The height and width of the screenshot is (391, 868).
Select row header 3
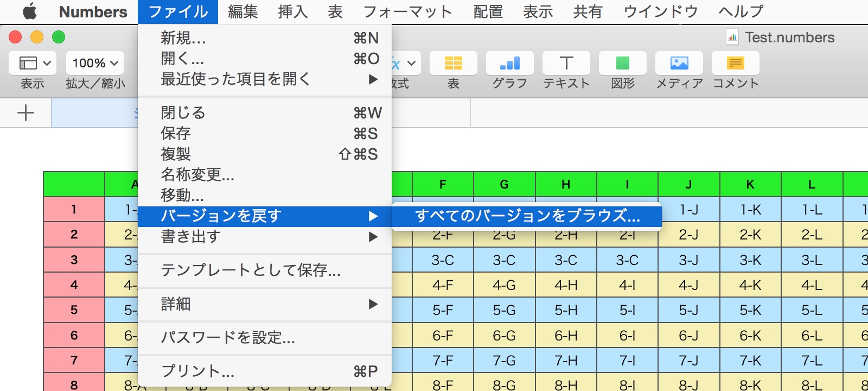[74, 260]
